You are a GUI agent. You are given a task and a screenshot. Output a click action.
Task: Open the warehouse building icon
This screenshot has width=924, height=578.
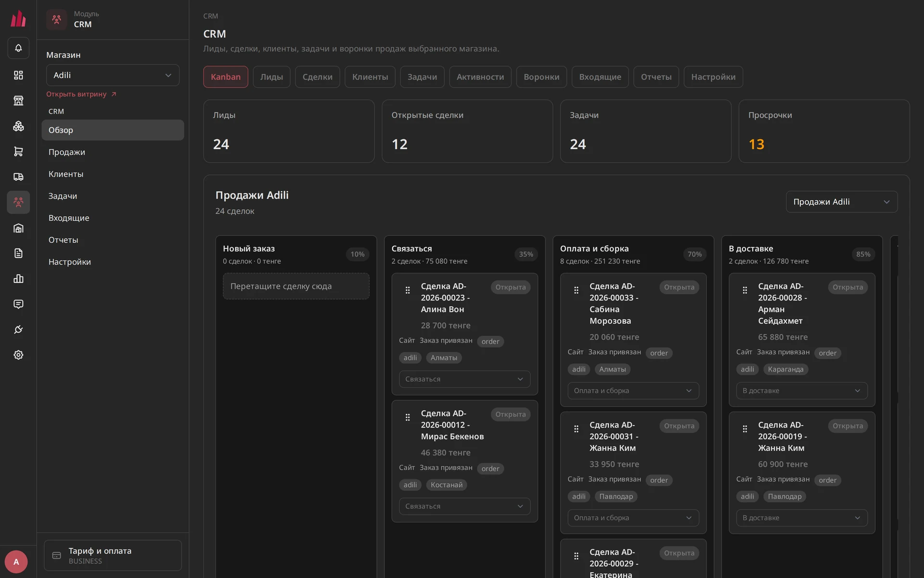tap(18, 228)
